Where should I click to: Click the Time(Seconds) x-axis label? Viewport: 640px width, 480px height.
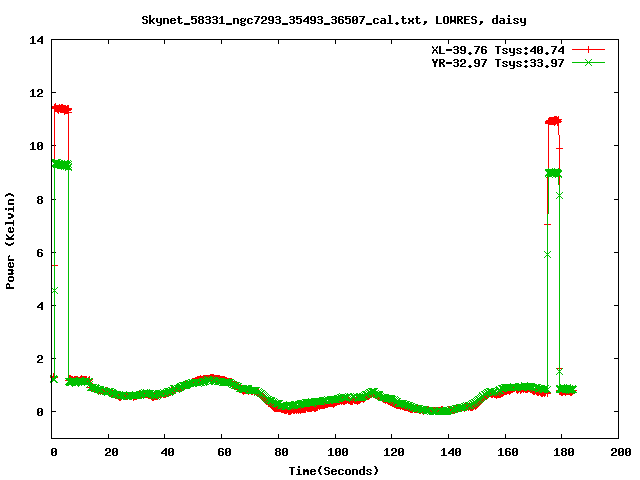(x=336, y=470)
